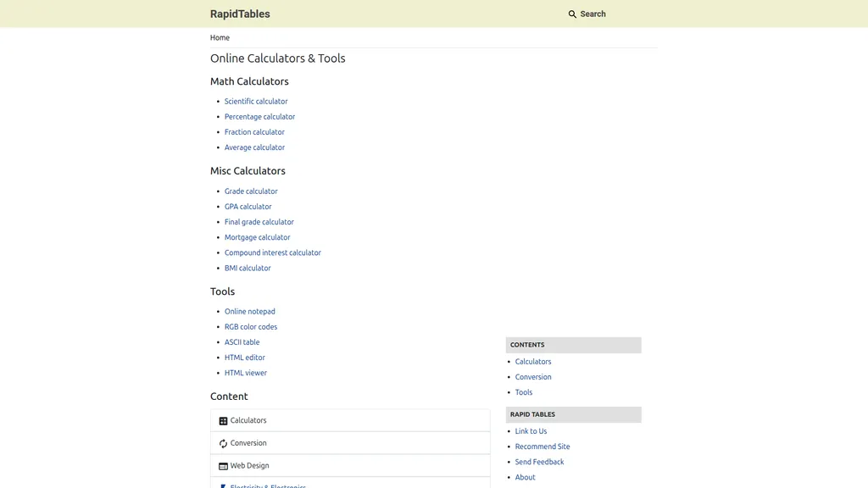Click the CONTENTS sidebar header
Screen dimensions: 868x488
(574, 345)
